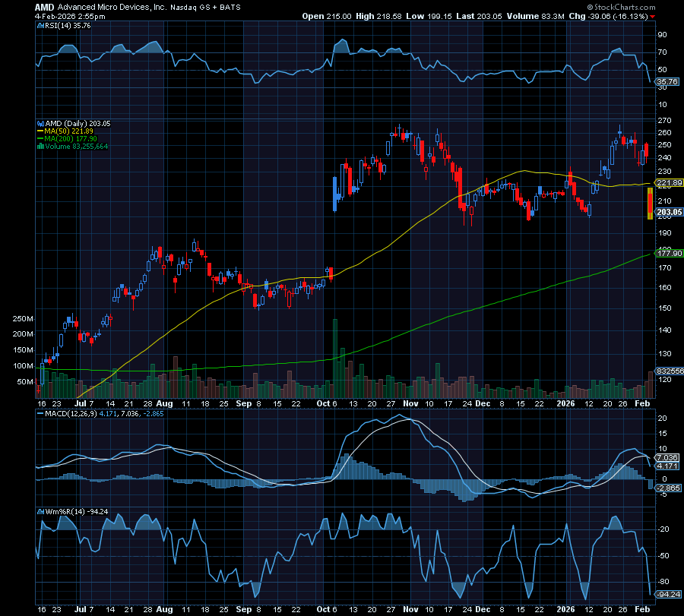Click the -94.24 Williams %R value tag
The image size is (684, 616).
669,594
